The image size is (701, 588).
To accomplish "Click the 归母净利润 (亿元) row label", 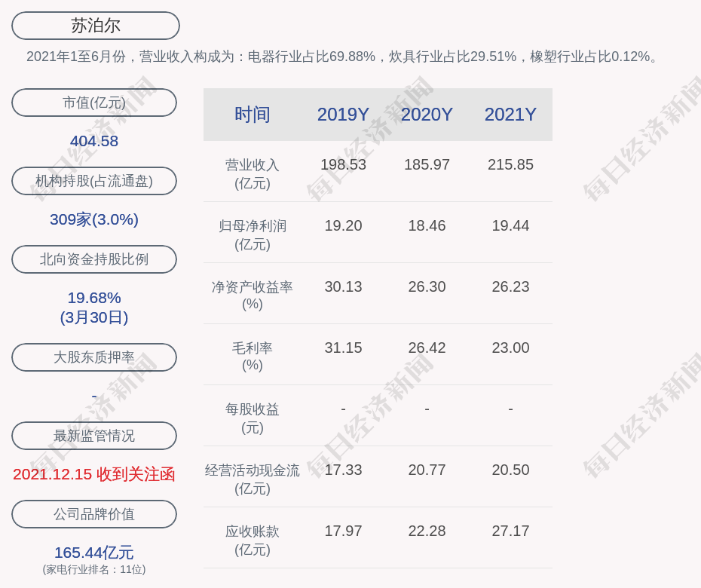I will 253,235.
